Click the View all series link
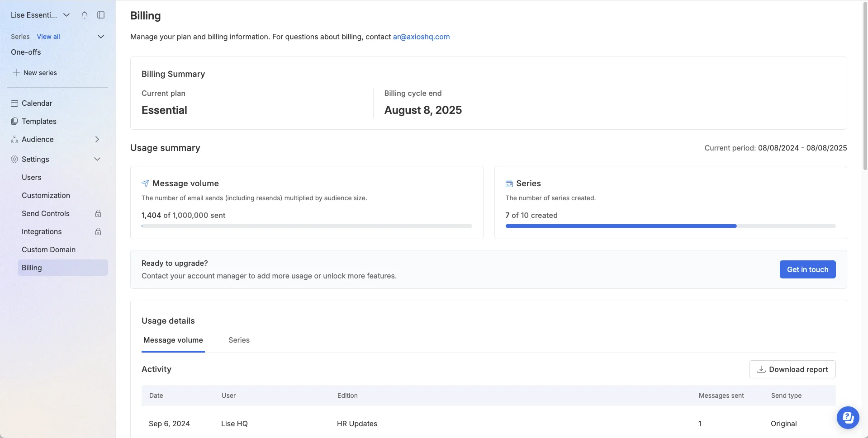This screenshot has height=438, width=868. (48, 37)
